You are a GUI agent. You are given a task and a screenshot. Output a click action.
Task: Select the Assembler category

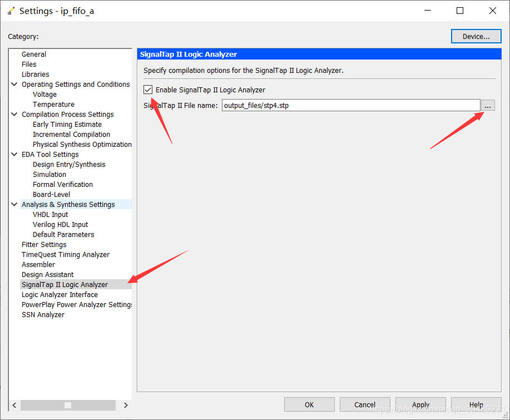(38, 265)
